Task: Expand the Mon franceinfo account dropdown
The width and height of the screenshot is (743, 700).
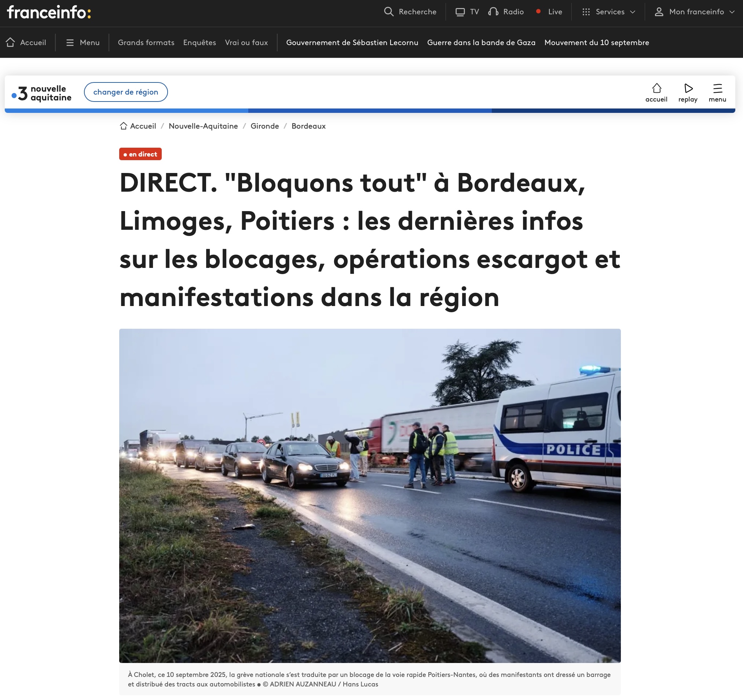Action: [695, 12]
